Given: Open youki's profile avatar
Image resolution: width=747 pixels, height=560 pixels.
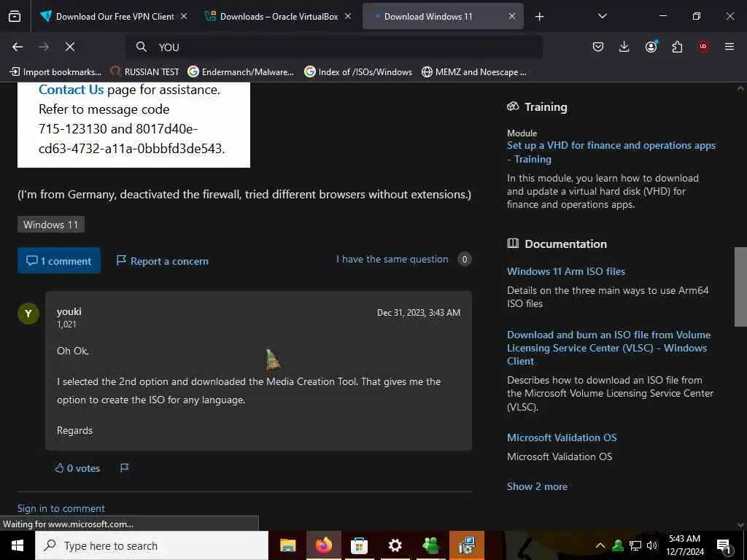Looking at the screenshot, I should click(x=28, y=314).
